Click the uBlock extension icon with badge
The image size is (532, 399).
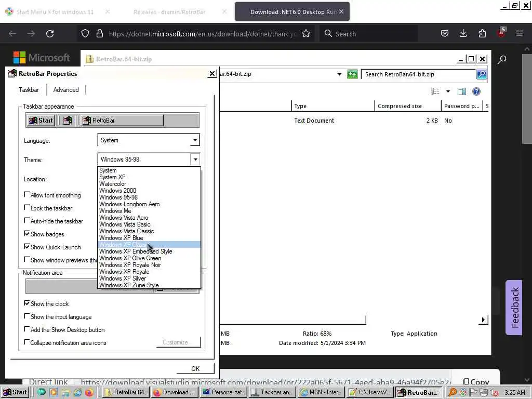(x=501, y=33)
